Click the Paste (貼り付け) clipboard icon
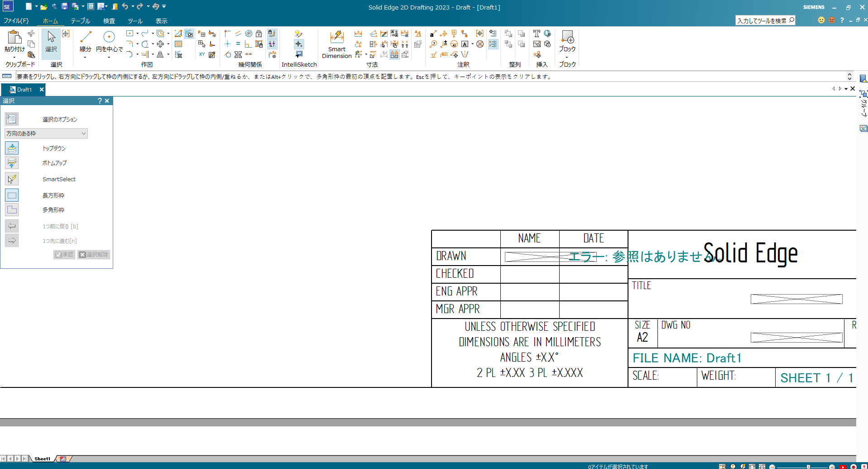The width and height of the screenshot is (868, 469). coord(14,37)
